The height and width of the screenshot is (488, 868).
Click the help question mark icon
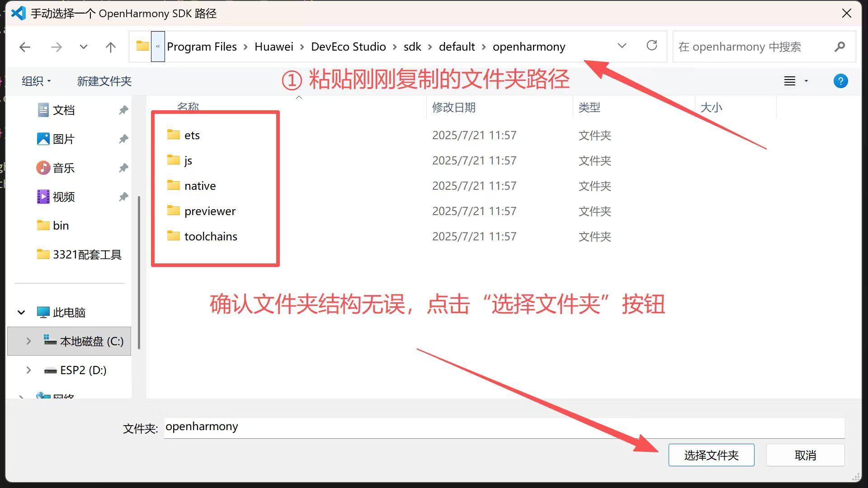click(x=841, y=81)
